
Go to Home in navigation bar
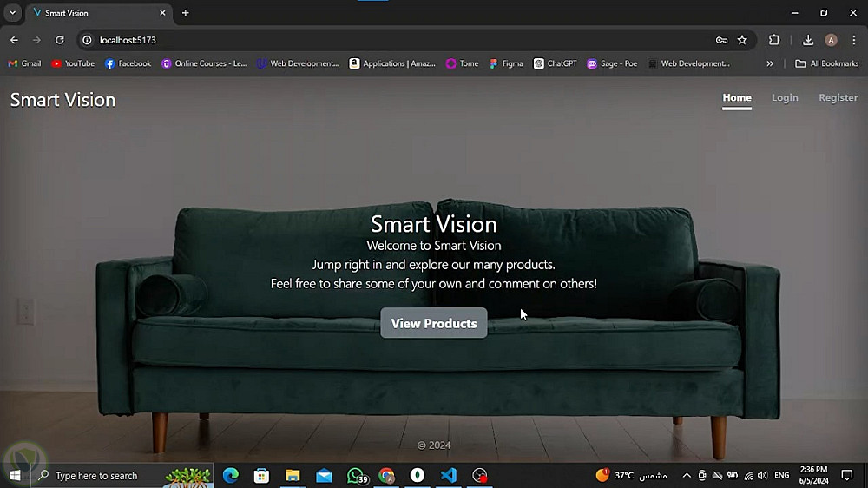coord(737,98)
